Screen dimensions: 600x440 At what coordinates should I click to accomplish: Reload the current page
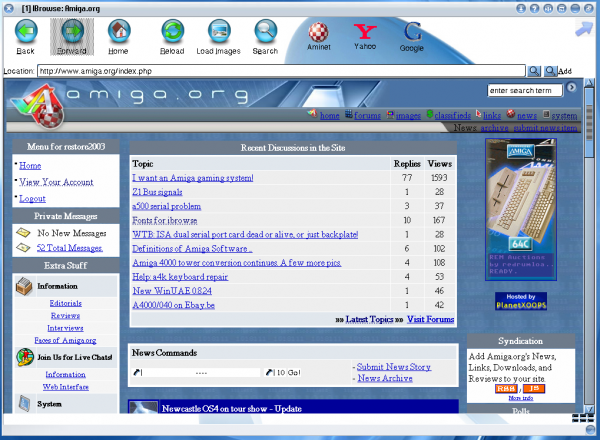click(x=172, y=37)
